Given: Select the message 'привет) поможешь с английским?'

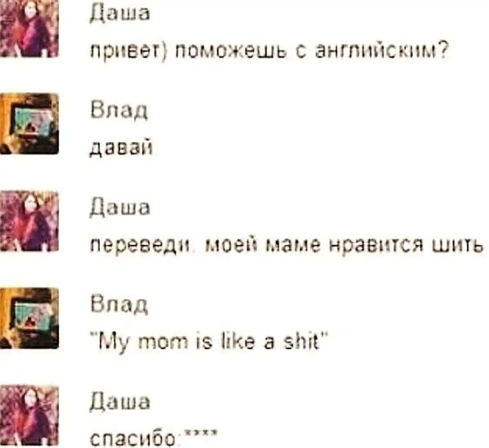Looking at the screenshot, I should pyautogui.click(x=269, y=51).
